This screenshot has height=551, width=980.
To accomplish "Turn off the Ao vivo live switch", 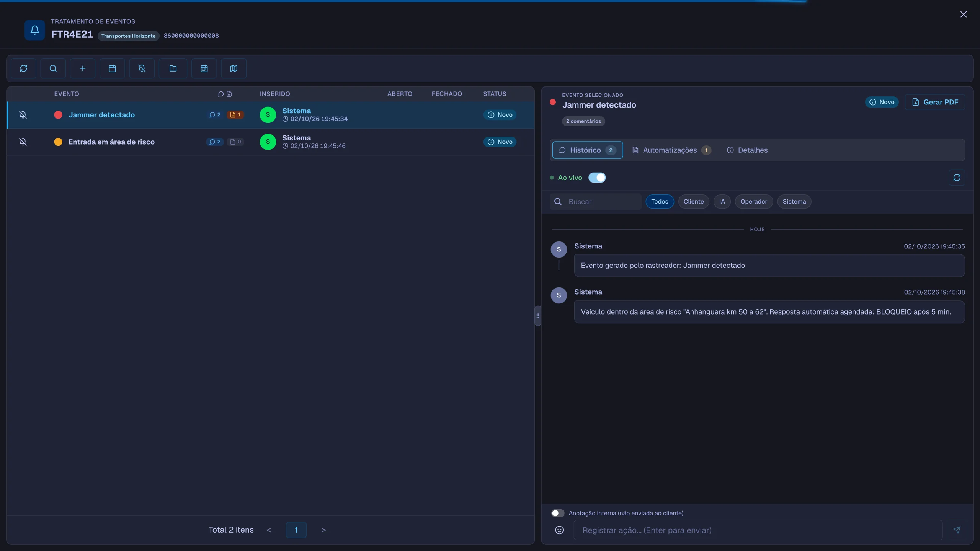I will (x=597, y=178).
